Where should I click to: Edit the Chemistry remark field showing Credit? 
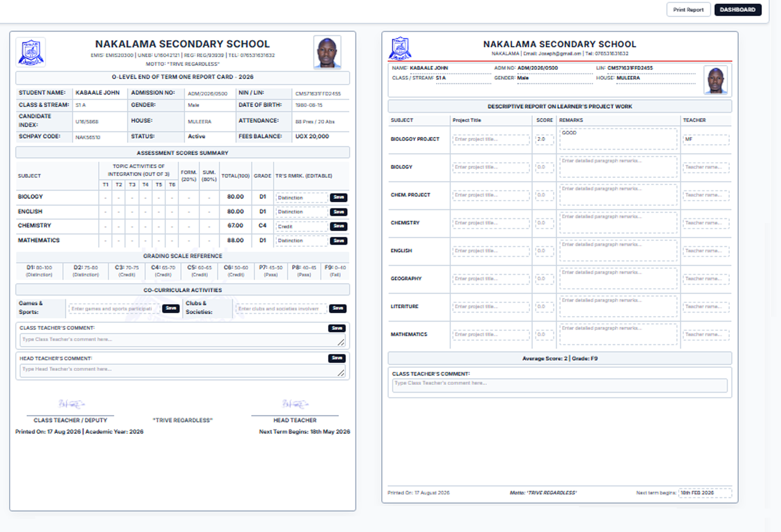(x=302, y=226)
